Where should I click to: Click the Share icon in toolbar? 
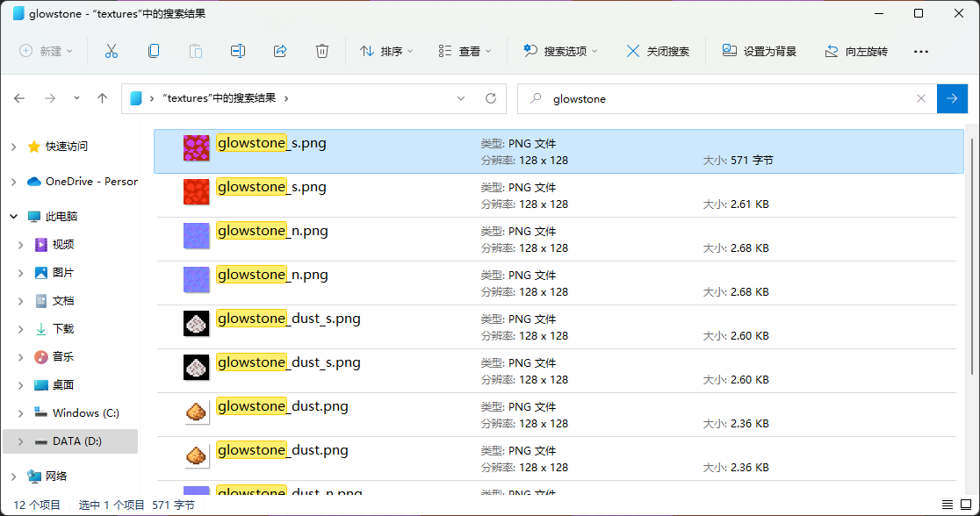(280, 51)
